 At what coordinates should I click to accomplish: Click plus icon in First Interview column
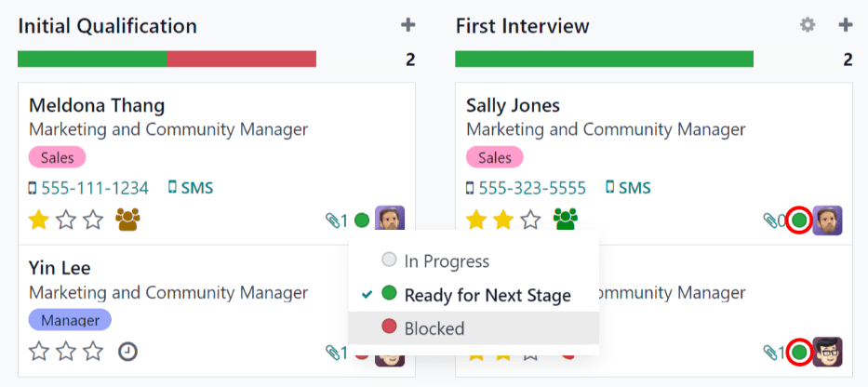click(x=845, y=25)
